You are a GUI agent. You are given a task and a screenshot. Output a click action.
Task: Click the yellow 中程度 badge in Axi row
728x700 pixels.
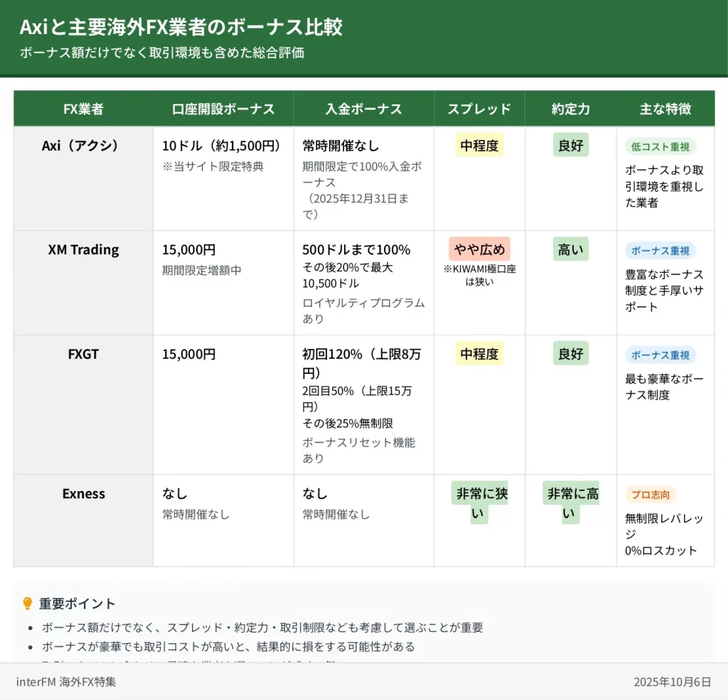(479, 146)
